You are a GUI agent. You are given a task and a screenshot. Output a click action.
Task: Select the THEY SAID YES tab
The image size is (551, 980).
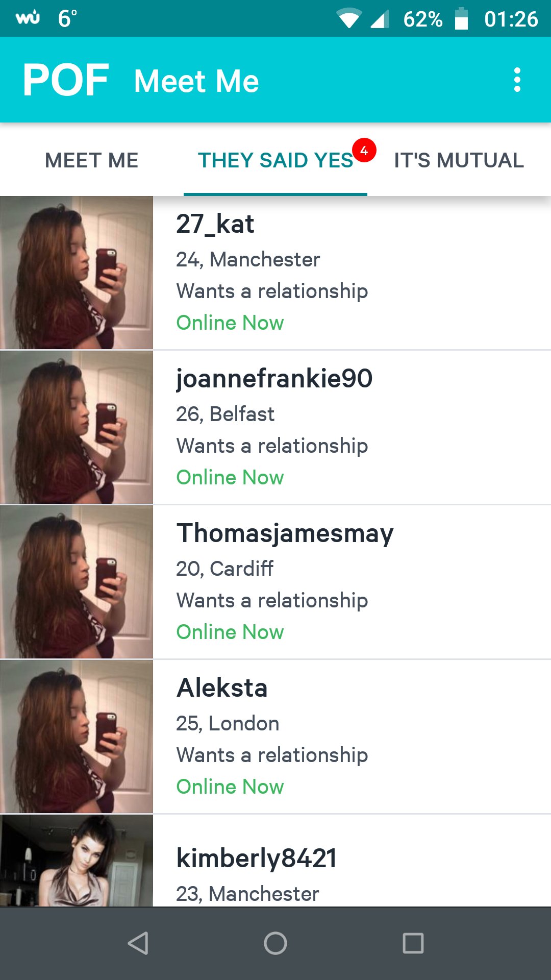point(275,160)
